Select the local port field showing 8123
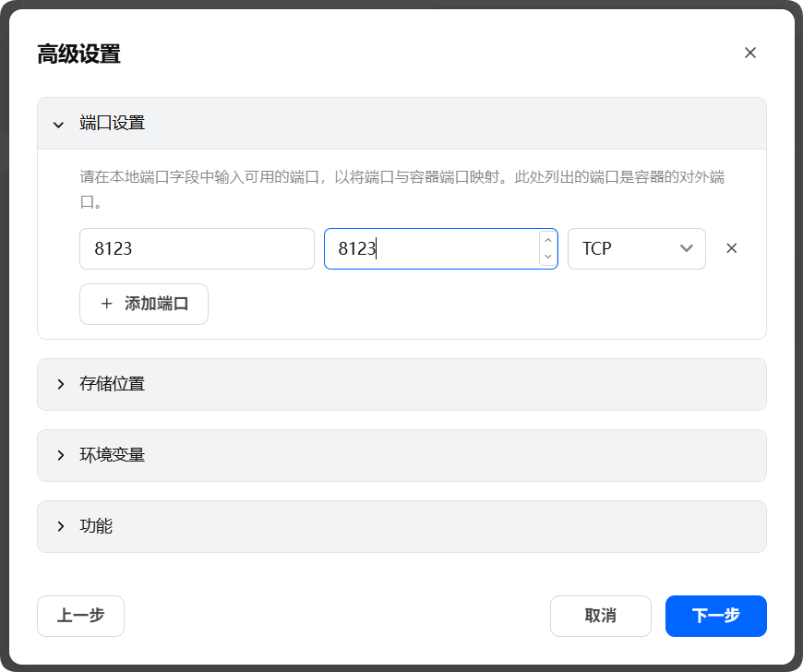 point(197,248)
